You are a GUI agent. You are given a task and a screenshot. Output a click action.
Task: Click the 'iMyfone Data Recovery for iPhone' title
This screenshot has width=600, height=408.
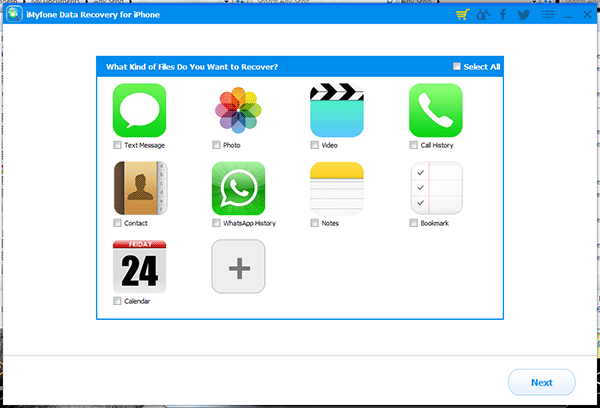pos(93,15)
